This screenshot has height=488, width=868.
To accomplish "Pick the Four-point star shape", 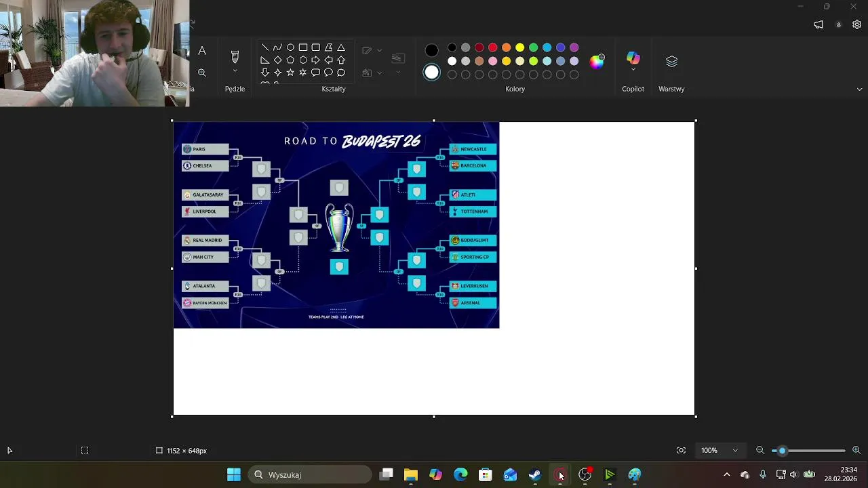I will [277, 73].
